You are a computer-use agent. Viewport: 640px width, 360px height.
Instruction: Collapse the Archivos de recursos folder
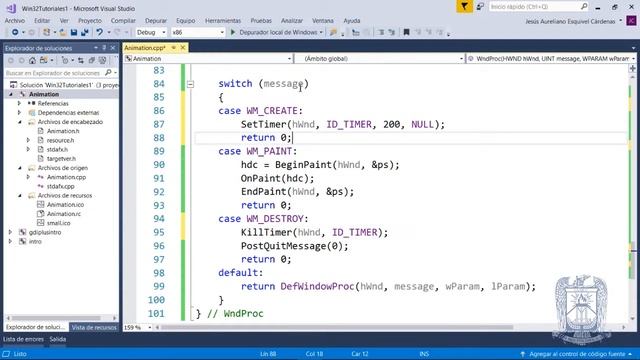coord(20,196)
